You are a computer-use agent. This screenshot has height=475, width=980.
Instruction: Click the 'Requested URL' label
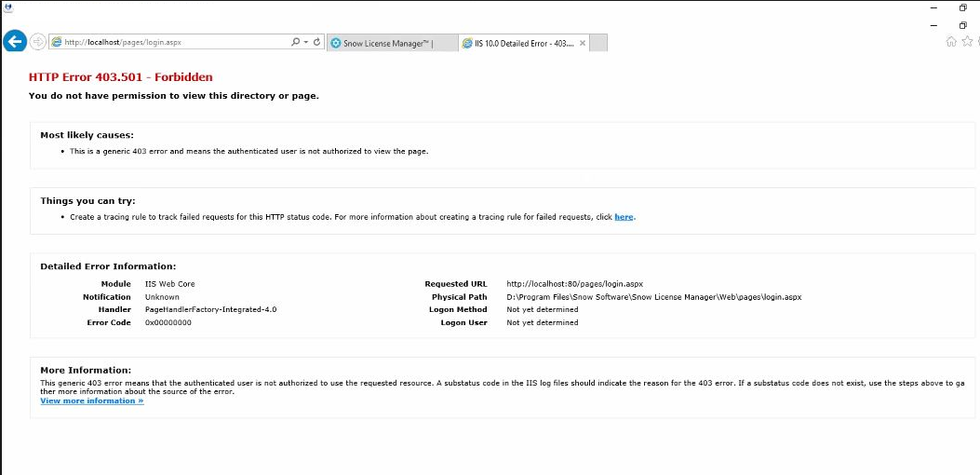(456, 284)
